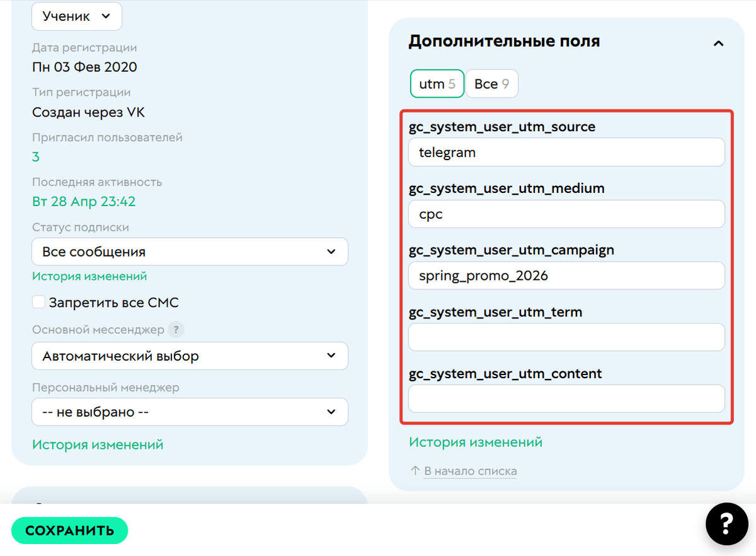Focus the utm_source field with telegram

566,153
